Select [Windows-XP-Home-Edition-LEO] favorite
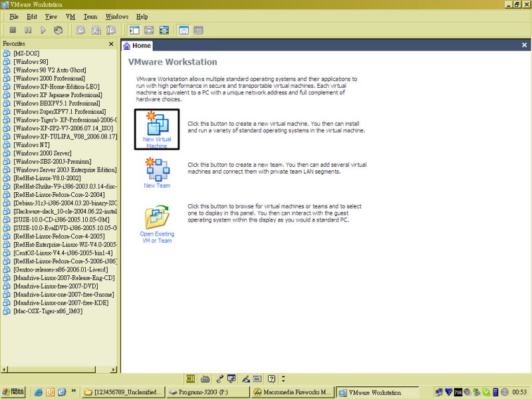Viewport: 532px width, 399px height. pyautogui.click(x=57, y=86)
